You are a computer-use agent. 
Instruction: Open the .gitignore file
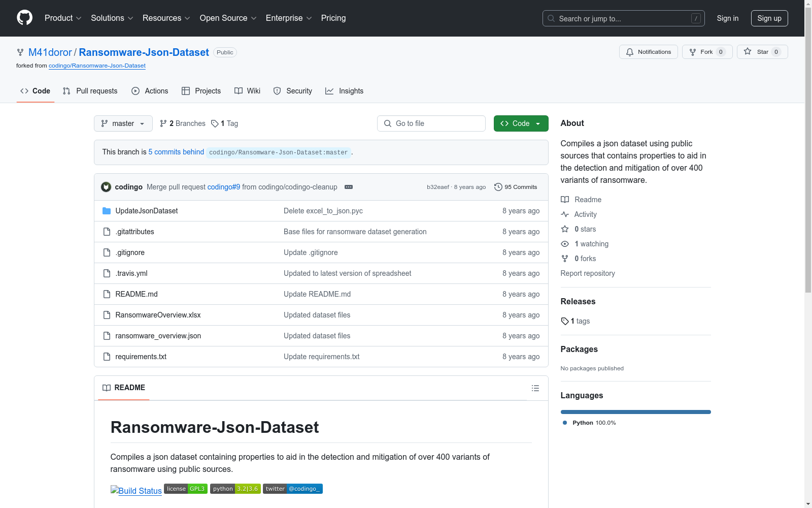click(130, 252)
